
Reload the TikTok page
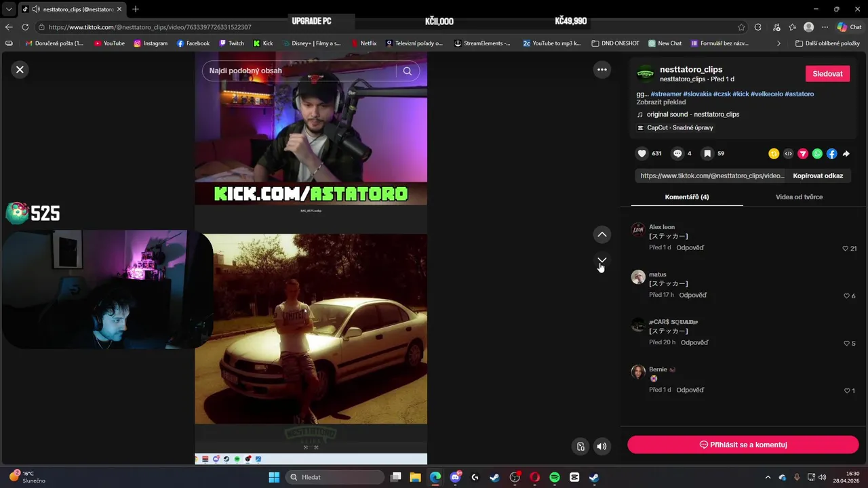(x=25, y=27)
